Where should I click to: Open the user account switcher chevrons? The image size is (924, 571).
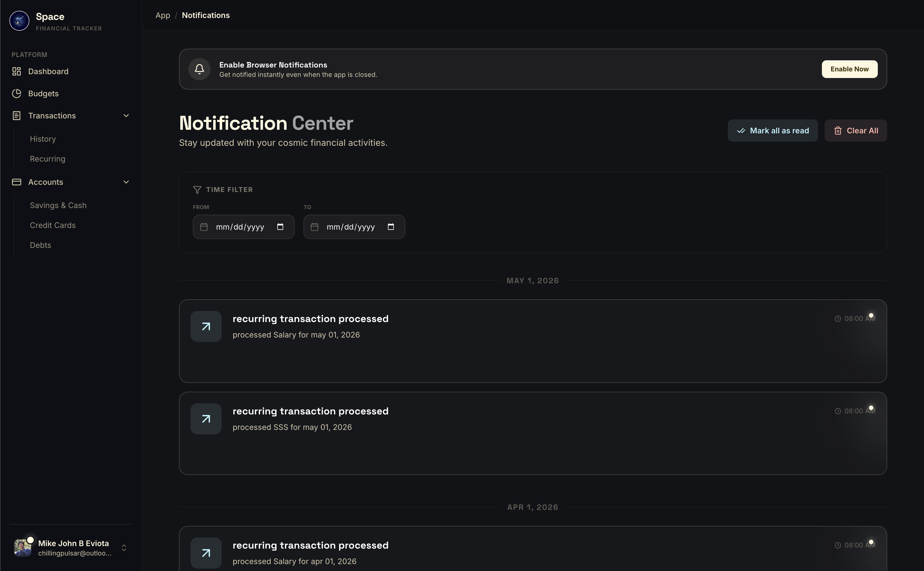[124, 547]
